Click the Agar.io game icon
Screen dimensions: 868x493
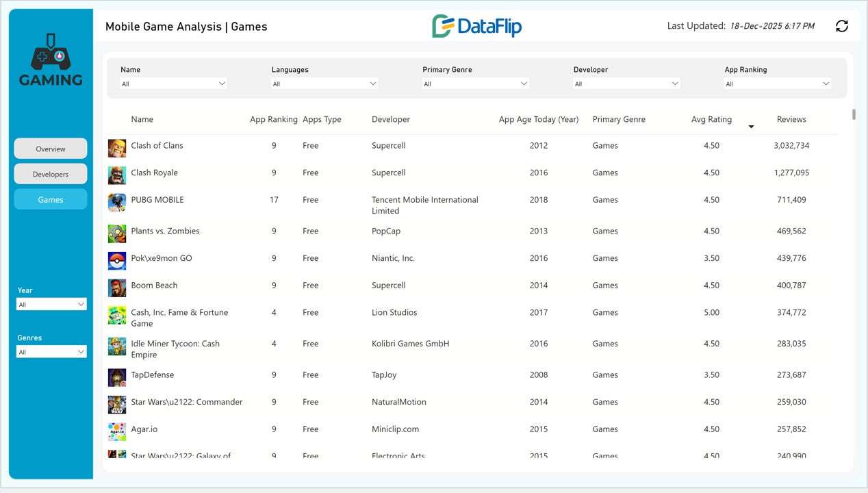coord(117,431)
